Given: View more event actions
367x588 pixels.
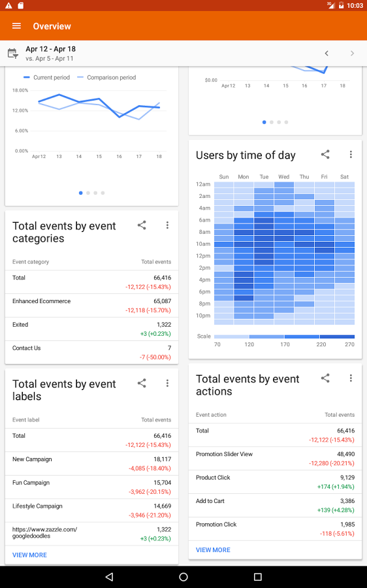Looking at the screenshot, I should coord(213,549).
